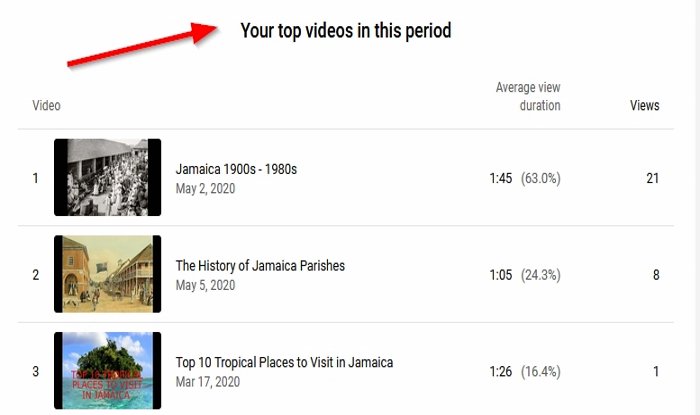Viewport: 700px width, 415px height.
Task: Open The History of Jamaica Parishes thumbnail
Action: tap(107, 274)
